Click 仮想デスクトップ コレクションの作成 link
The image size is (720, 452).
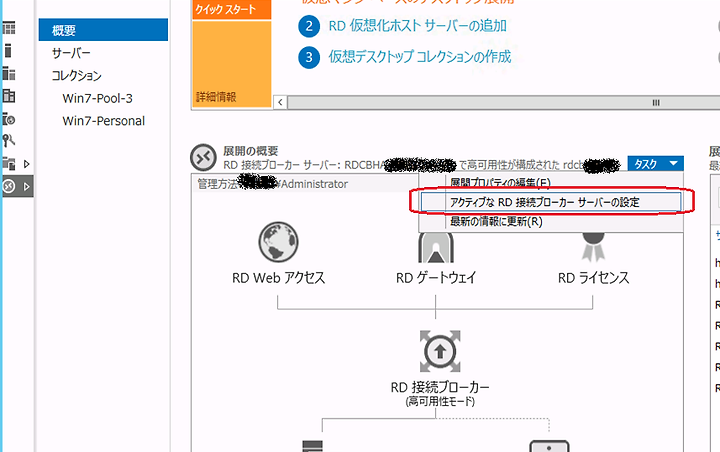pos(420,57)
